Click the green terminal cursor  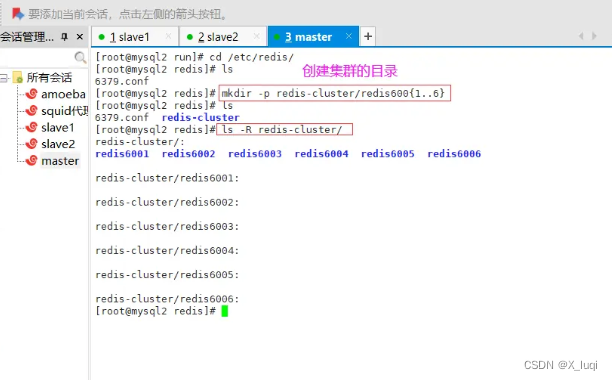[224, 311]
